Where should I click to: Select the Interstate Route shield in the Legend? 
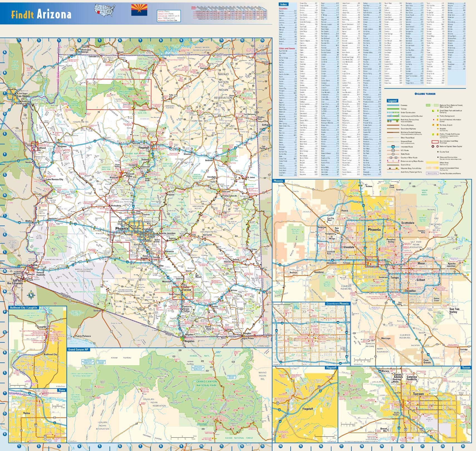(393, 147)
